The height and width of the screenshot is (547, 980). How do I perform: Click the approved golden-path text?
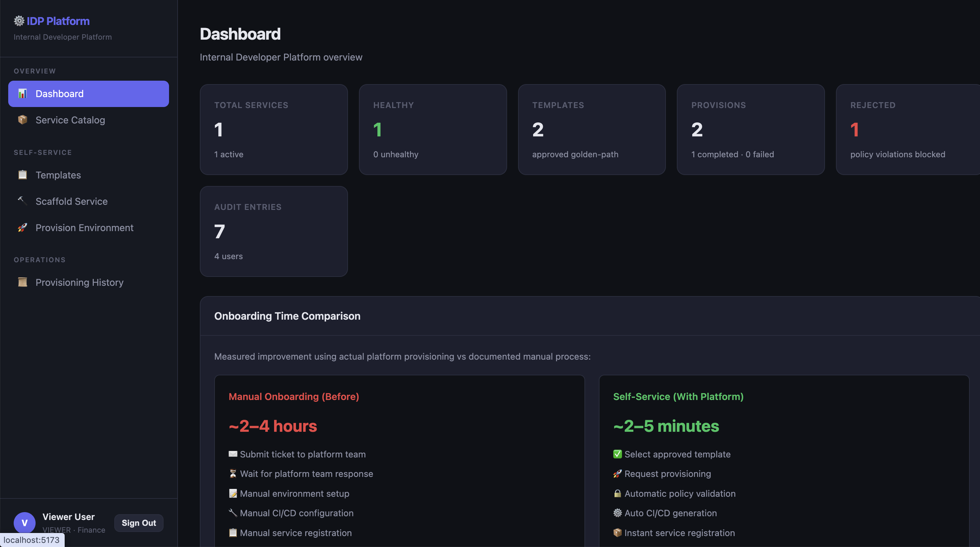[575, 154]
